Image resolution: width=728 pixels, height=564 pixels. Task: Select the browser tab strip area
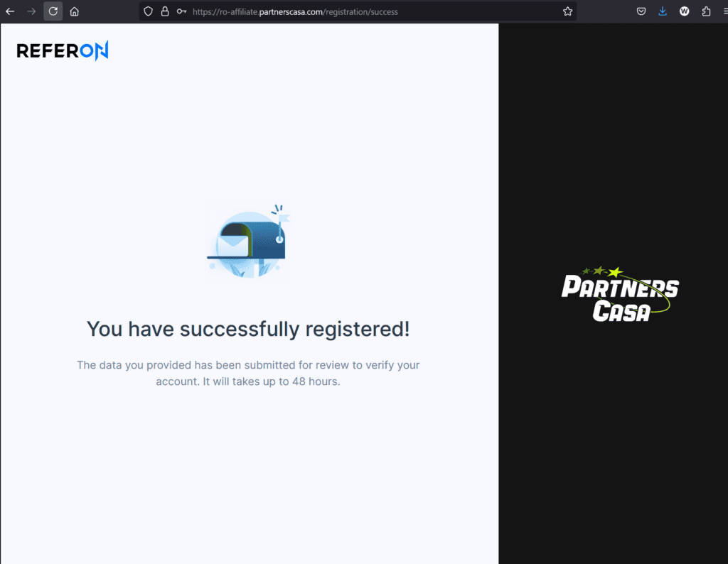tap(355, 11)
